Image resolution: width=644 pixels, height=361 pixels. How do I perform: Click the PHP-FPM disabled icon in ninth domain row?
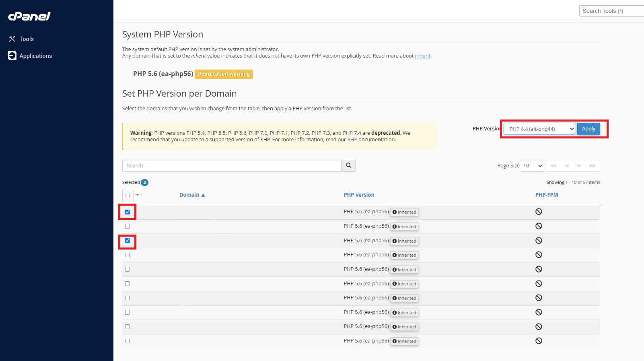tap(539, 327)
